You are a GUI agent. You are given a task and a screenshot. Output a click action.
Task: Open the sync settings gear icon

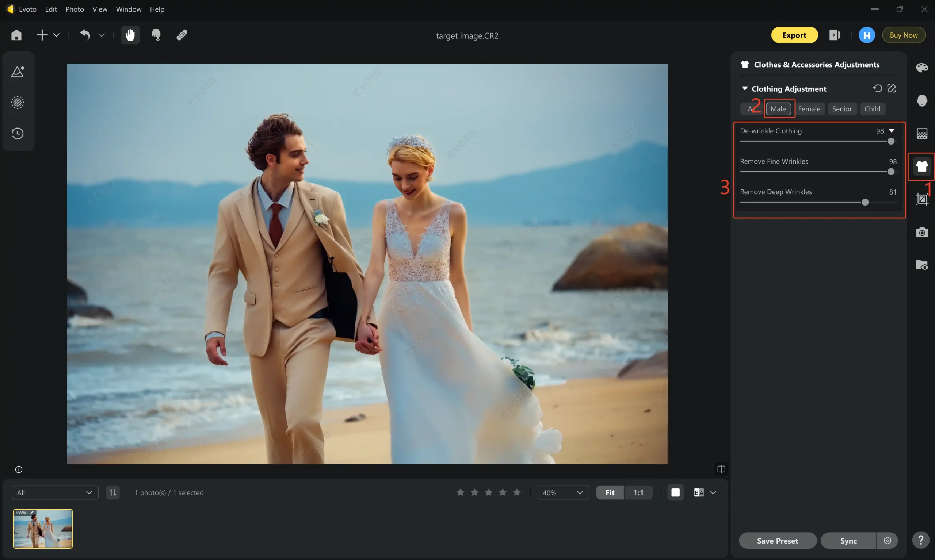887,541
